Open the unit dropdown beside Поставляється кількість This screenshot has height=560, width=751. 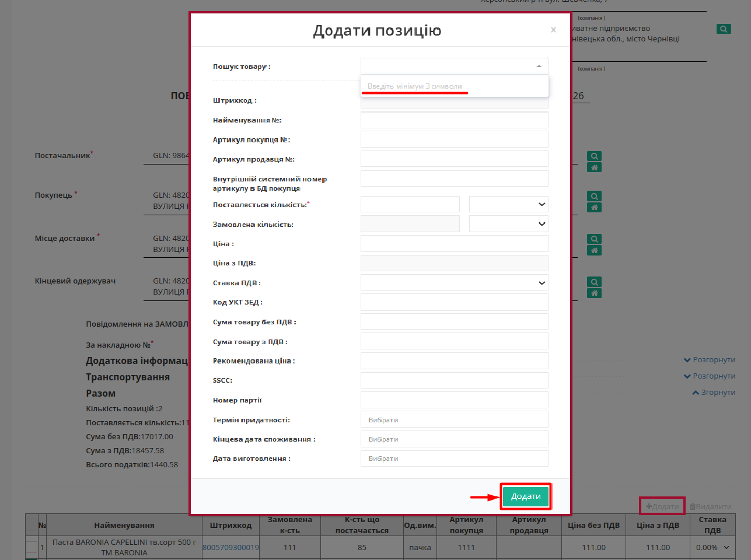tap(508, 204)
